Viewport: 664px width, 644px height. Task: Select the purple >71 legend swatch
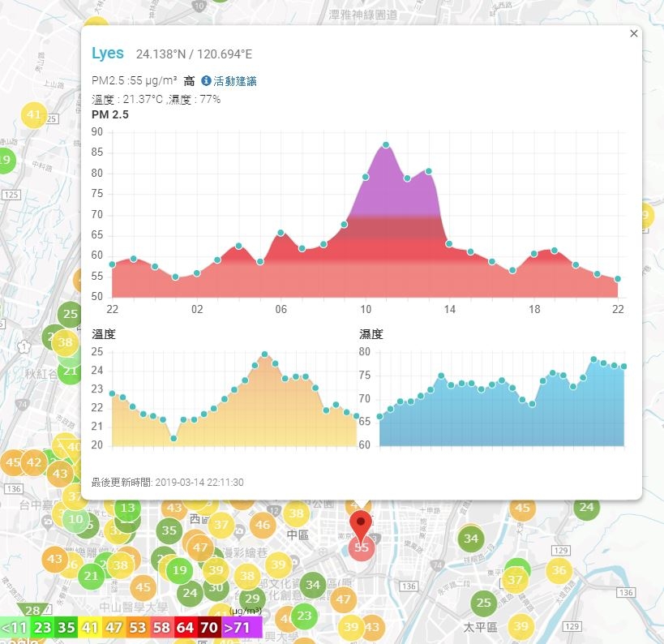242,627
